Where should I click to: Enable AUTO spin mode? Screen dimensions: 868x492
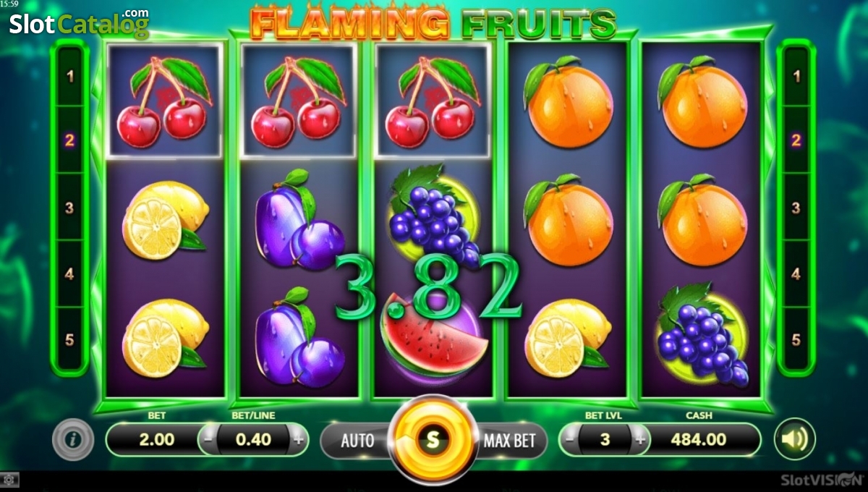click(x=357, y=440)
